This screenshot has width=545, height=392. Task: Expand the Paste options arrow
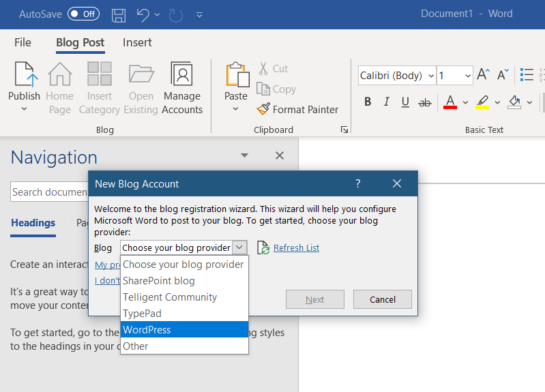pyautogui.click(x=235, y=109)
